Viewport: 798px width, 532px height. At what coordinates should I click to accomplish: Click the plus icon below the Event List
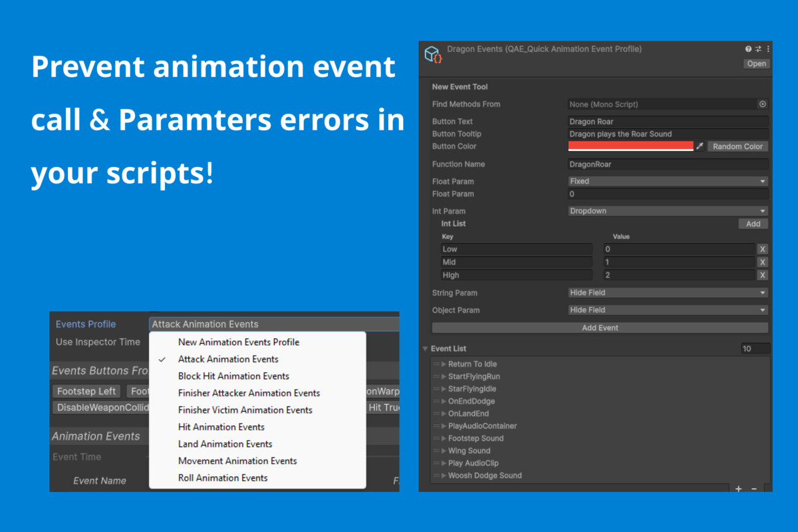(x=738, y=489)
